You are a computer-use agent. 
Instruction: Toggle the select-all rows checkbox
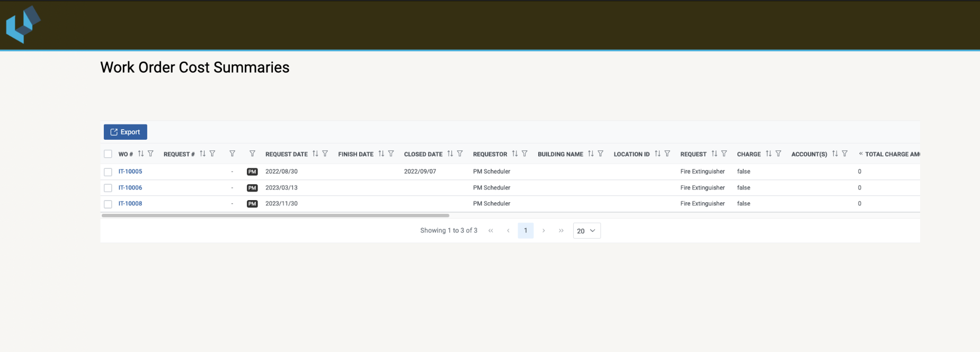108,154
